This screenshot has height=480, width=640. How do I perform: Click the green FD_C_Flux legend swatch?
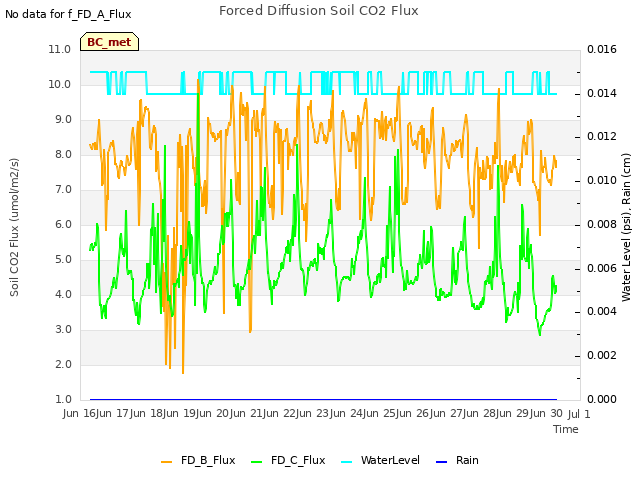[256, 462]
